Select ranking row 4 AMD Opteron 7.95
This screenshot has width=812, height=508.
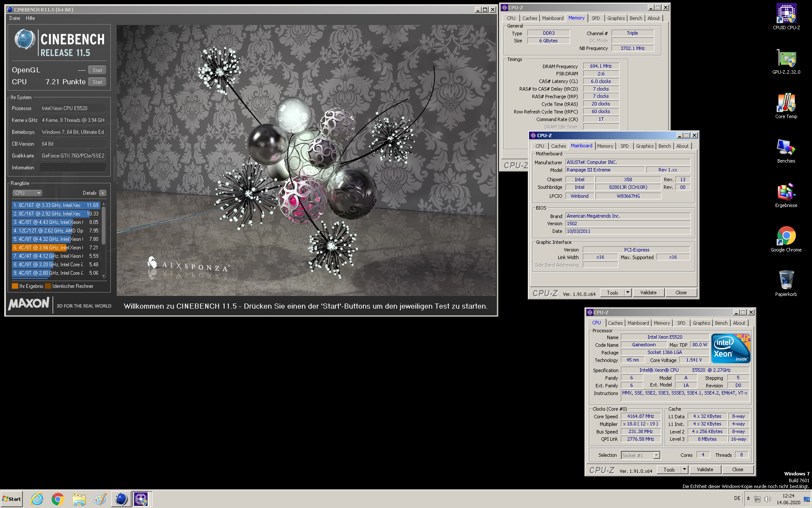pyautogui.click(x=56, y=231)
